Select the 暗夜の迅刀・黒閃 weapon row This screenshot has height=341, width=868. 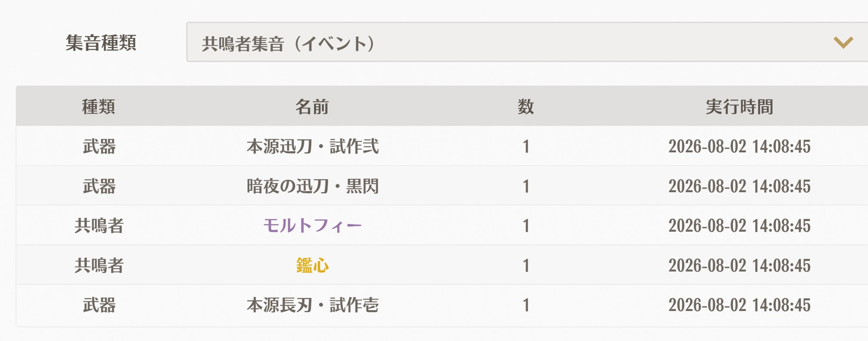click(x=442, y=185)
